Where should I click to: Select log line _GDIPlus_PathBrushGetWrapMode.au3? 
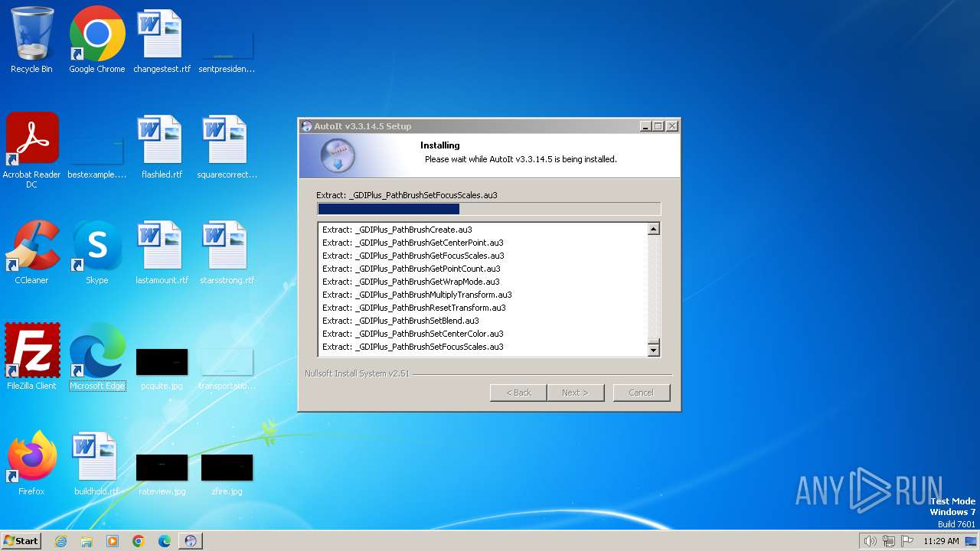coord(411,282)
